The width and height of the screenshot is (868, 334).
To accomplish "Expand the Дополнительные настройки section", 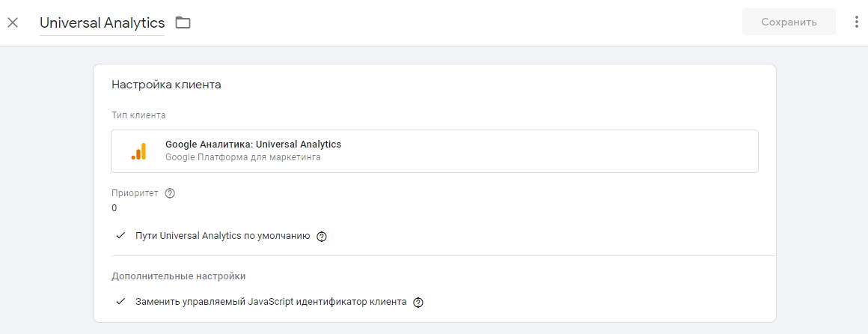I will tap(178, 276).
